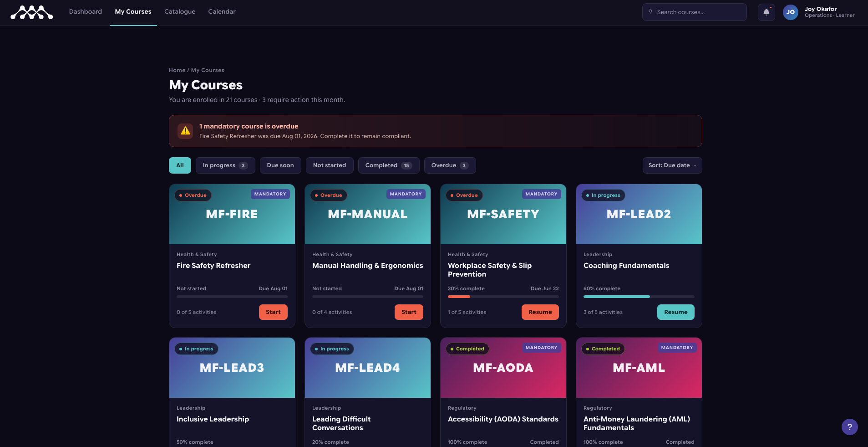Viewport: 868px width, 447px height.
Task: Focus the Search courses field
Action: pyautogui.click(x=695, y=12)
